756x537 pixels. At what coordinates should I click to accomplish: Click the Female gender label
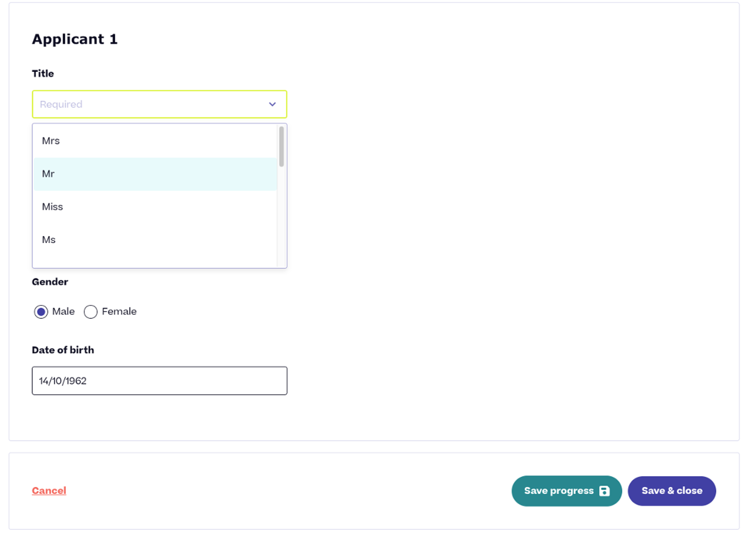pyautogui.click(x=119, y=312)
